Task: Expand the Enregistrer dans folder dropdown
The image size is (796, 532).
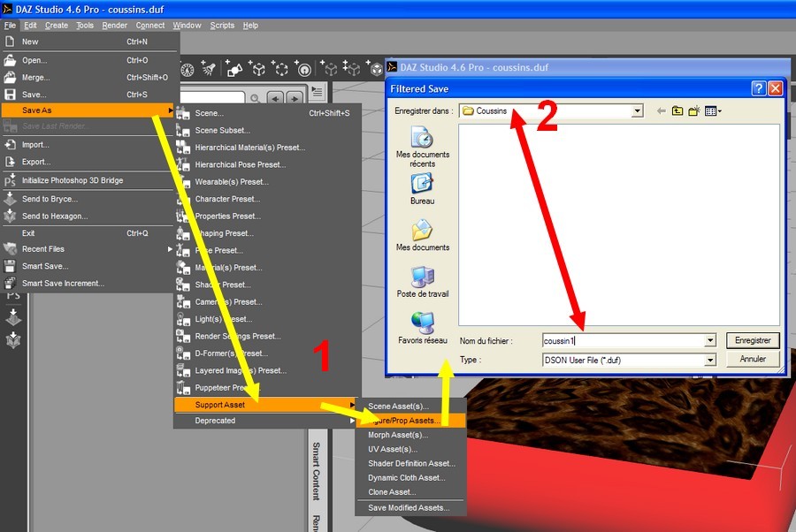Action: (637, 111)
